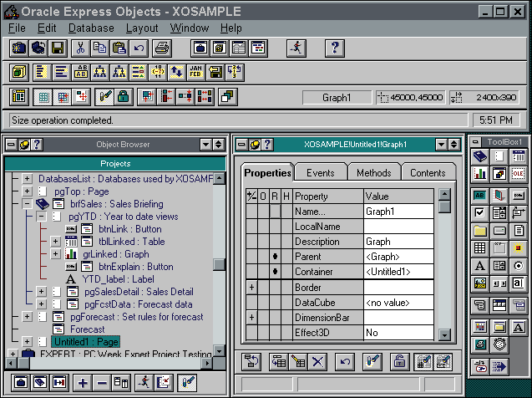Toggle the paintbrush button in Object Browser bottom toolbar
Image resolution: width=532 pixels, height=398 pixels.
187,383
